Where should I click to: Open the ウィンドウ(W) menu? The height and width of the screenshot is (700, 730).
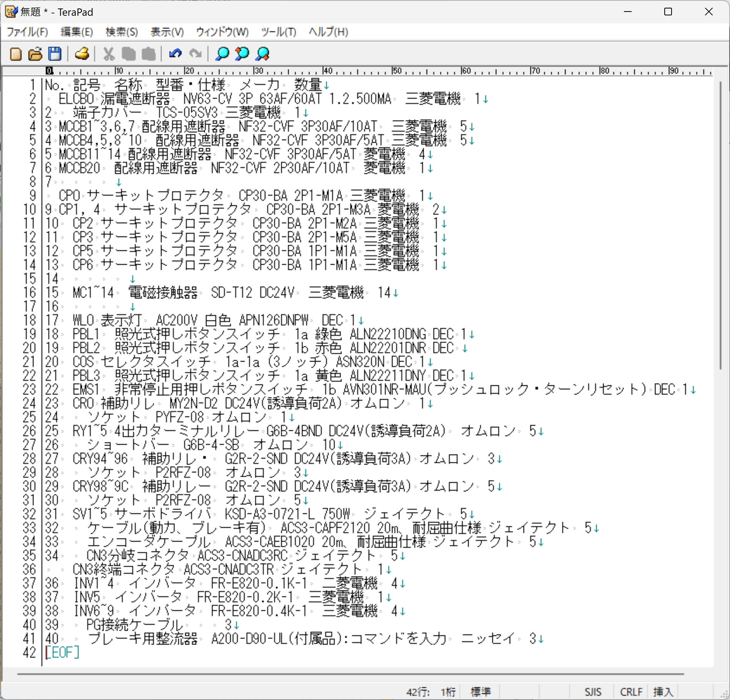(222, 32)
